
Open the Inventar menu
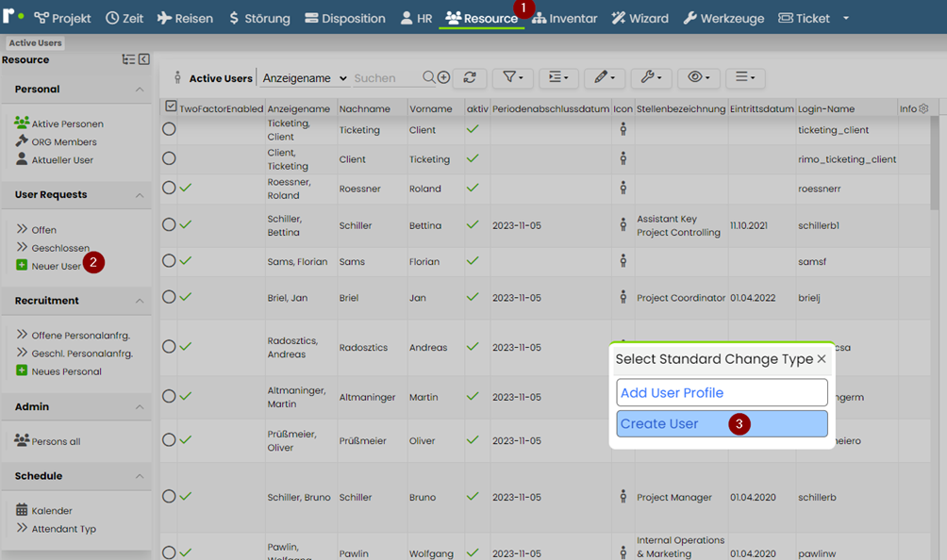coord(565,18)
